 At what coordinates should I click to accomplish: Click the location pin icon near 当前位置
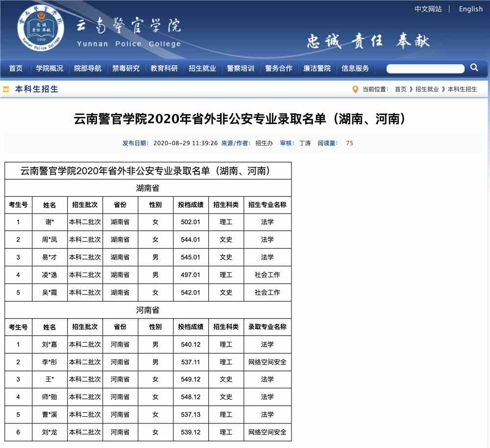(355, 89)
